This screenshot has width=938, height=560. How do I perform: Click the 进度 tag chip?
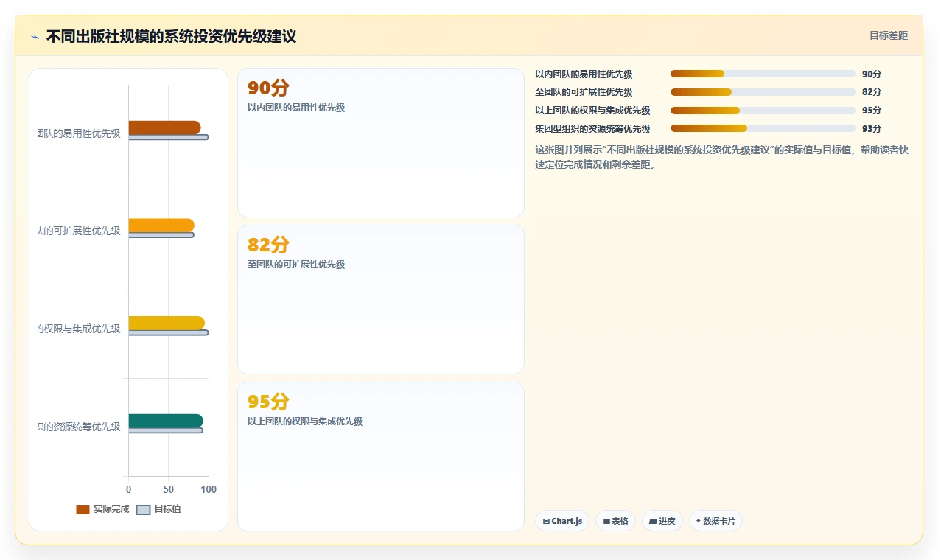point(662,521)
